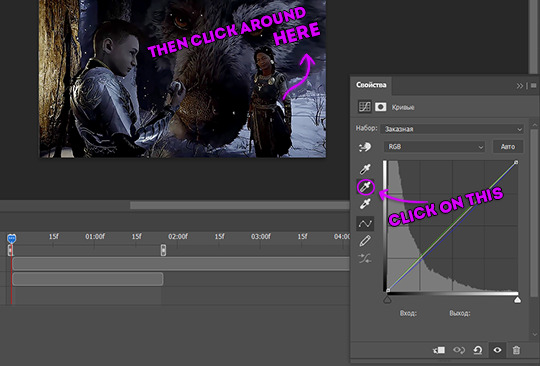Image resolution: width=540 pixels, height=366 pixels.
Task: Click the Вход input value label
Action: 408,313
